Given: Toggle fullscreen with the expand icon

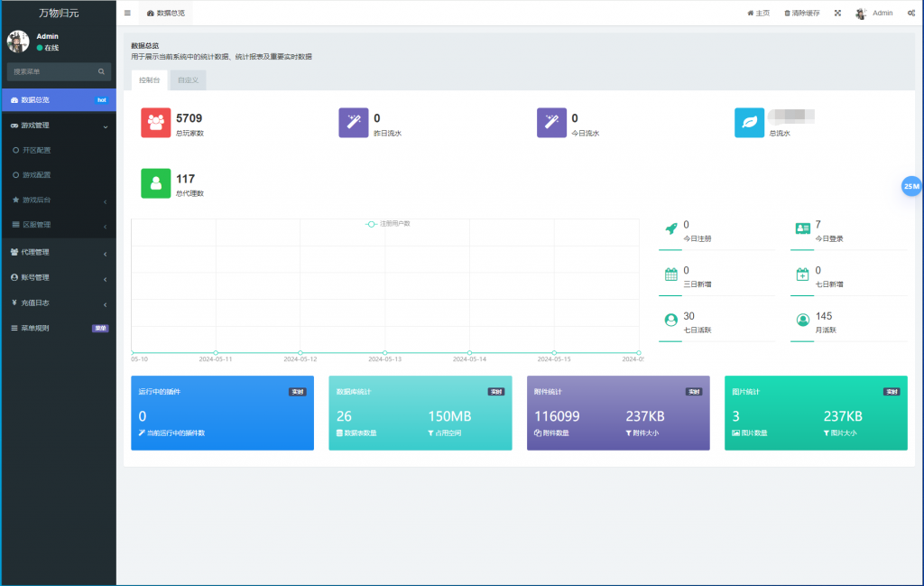Looking at the screenshot, I should tap(837, 13).
